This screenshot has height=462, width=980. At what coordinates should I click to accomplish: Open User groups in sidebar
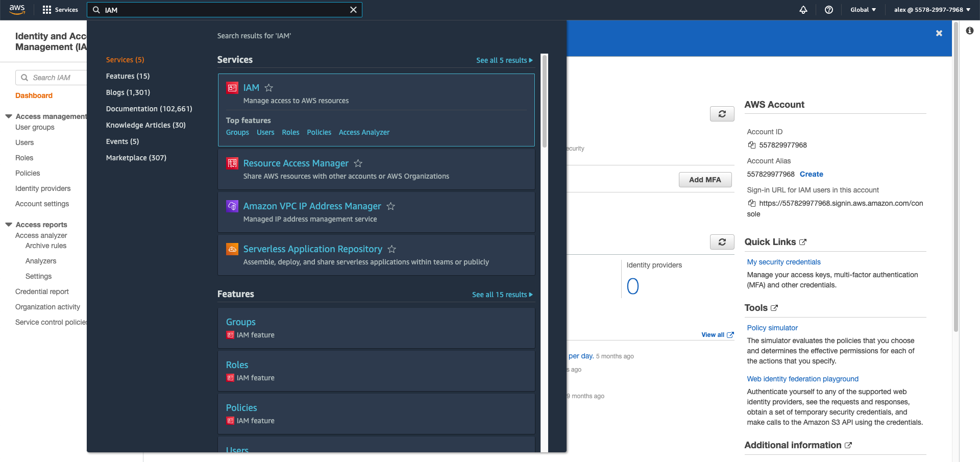pos(35,127)
